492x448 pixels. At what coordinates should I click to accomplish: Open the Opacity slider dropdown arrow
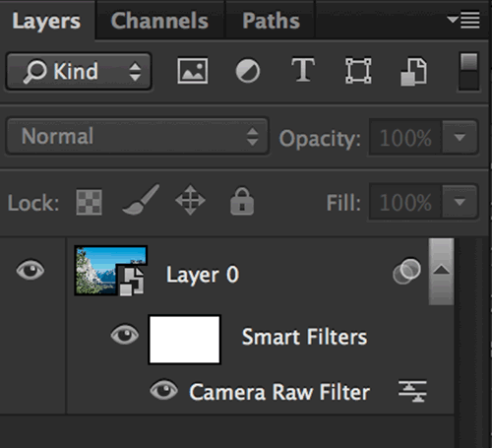[460, 138]
